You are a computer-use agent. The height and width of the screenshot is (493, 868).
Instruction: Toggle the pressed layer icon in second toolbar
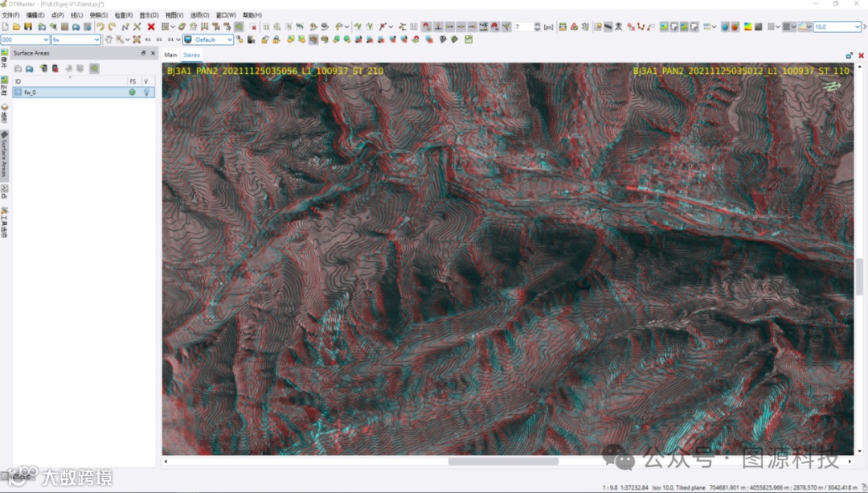tap(313, 40)
